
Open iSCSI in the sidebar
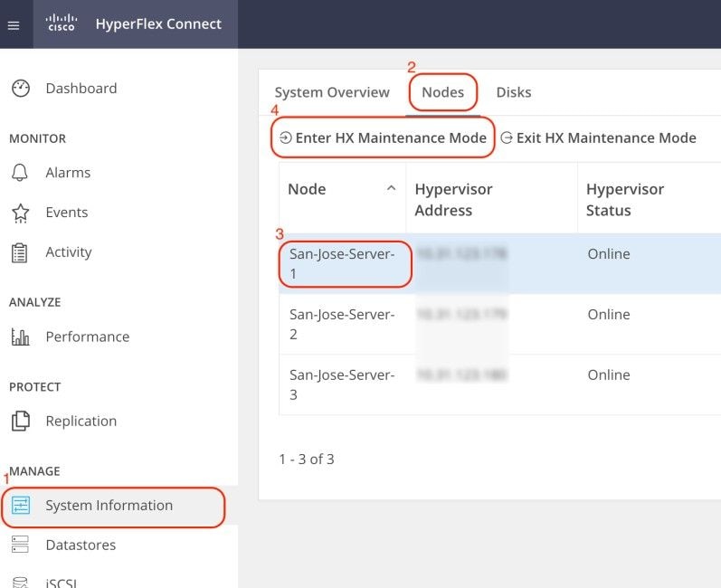pos(61,582)
